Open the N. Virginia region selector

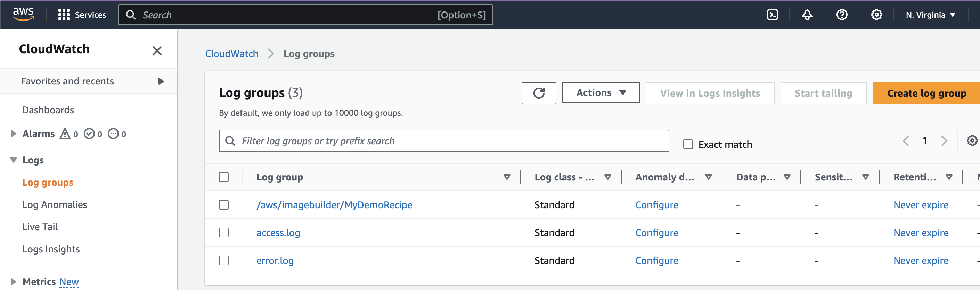point(930,15)
